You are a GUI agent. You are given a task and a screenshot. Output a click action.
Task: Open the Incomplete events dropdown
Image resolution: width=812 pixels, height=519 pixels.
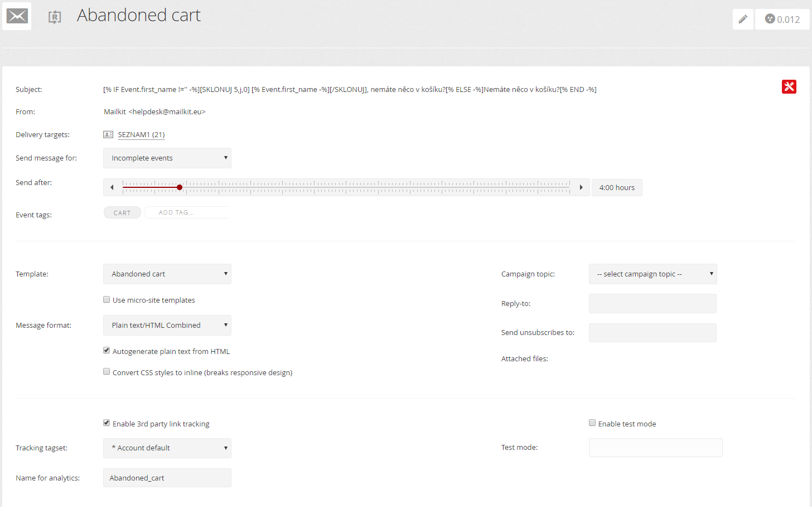click(x=167, y=158)
